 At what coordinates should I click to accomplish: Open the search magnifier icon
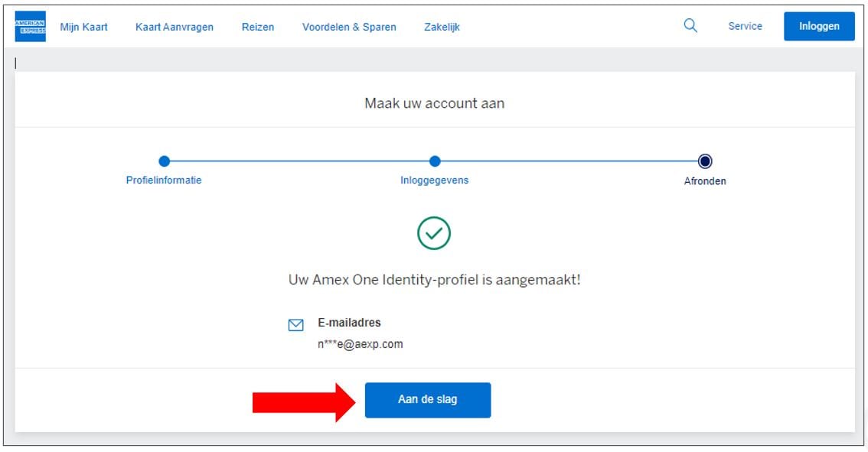(690, 26)
